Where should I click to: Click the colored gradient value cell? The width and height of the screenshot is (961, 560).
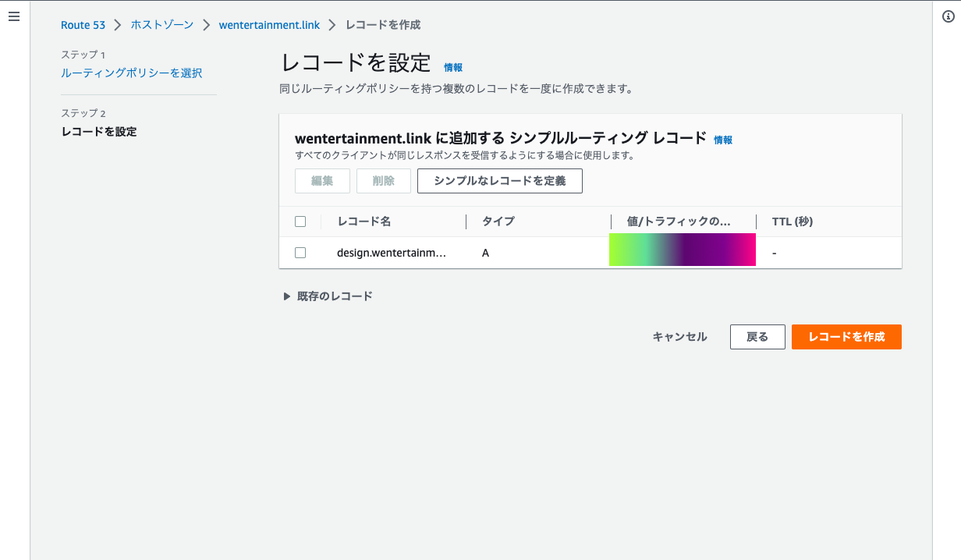pos(682,250)
